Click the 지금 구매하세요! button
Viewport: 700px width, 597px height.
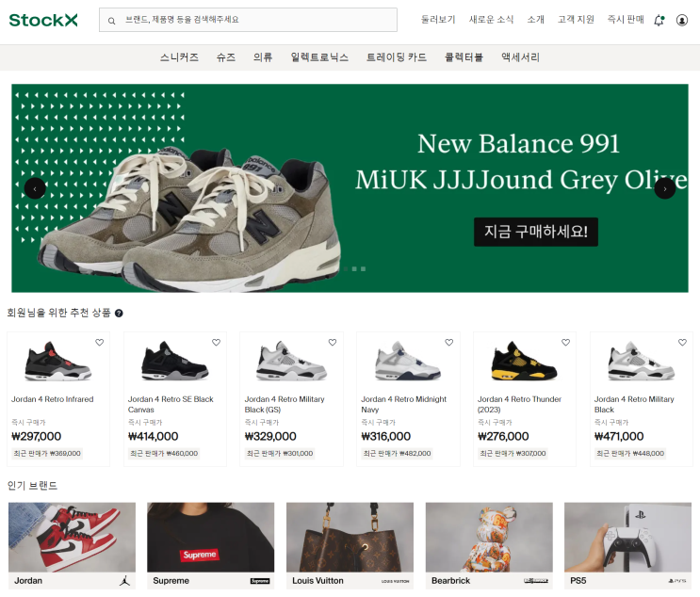pos(536,232)
